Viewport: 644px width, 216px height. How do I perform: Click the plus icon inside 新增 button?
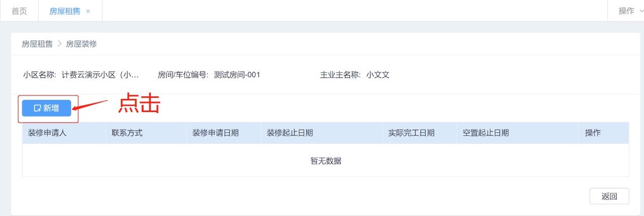(37, 108)
